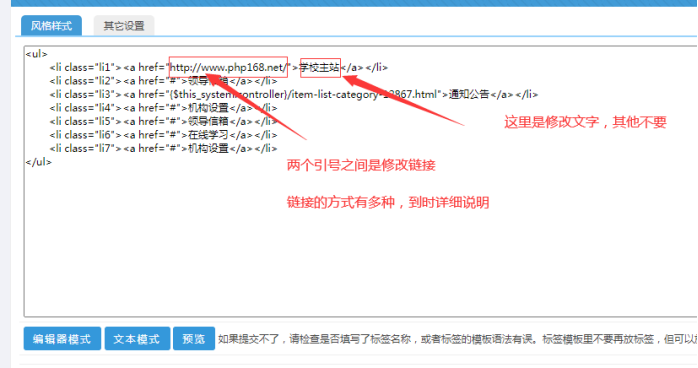Click the li4 机构设置 code line

[x=163, y=108]
